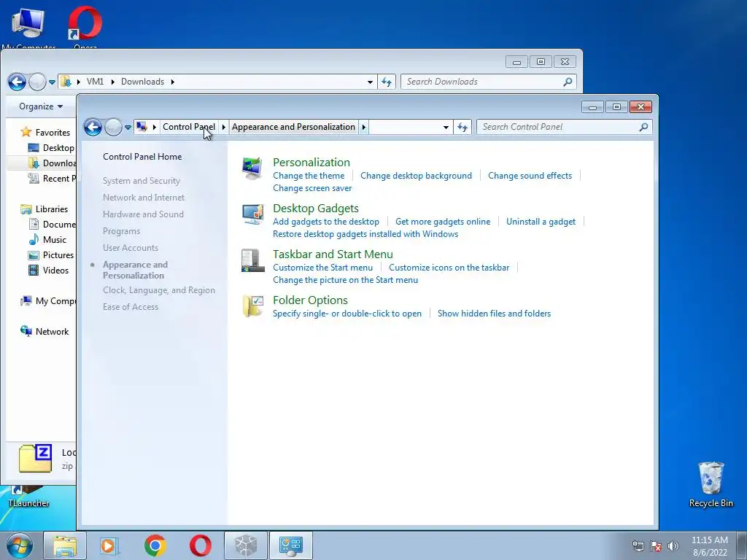Open recent pages dropdown in Control Panel
747x560 pixels.
128,127
